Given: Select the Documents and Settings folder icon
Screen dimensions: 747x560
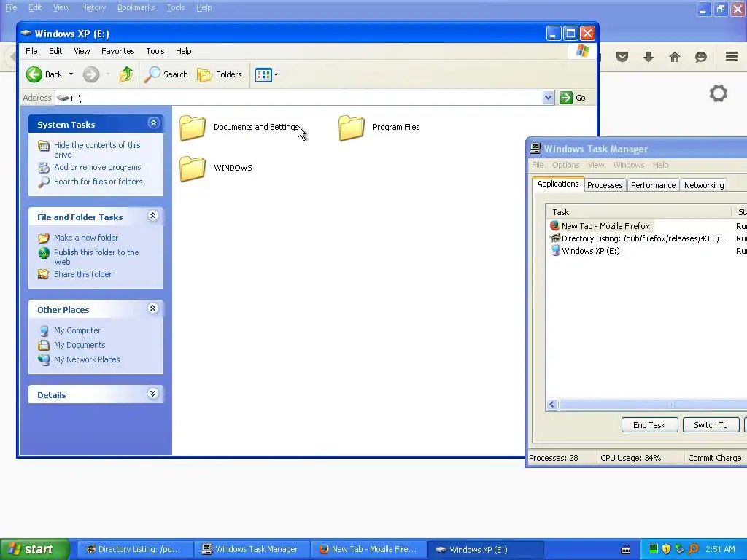Looking at the screenshot, I should [x=193, y=128].
